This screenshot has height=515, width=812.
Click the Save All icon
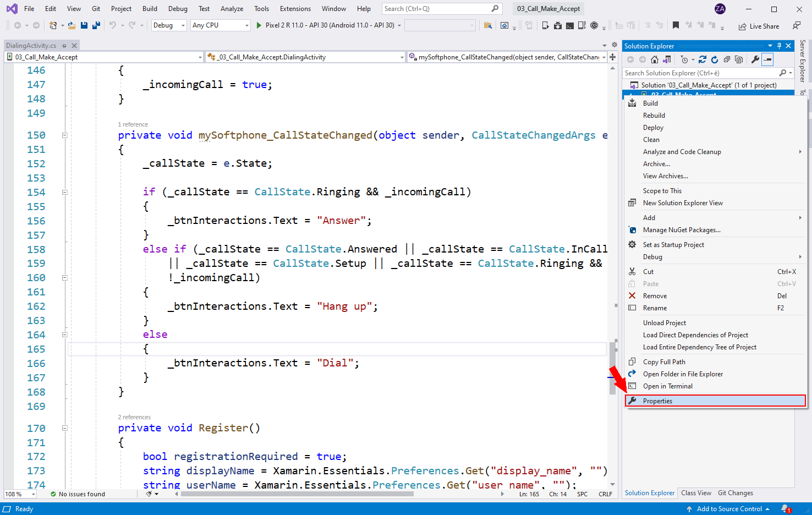(x=95, y=25)
